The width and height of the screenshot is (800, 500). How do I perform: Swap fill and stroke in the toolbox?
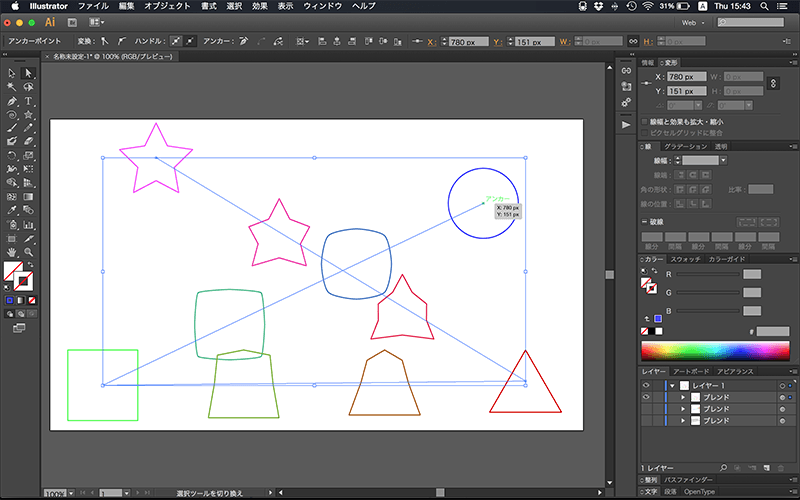tap(31, 264)
